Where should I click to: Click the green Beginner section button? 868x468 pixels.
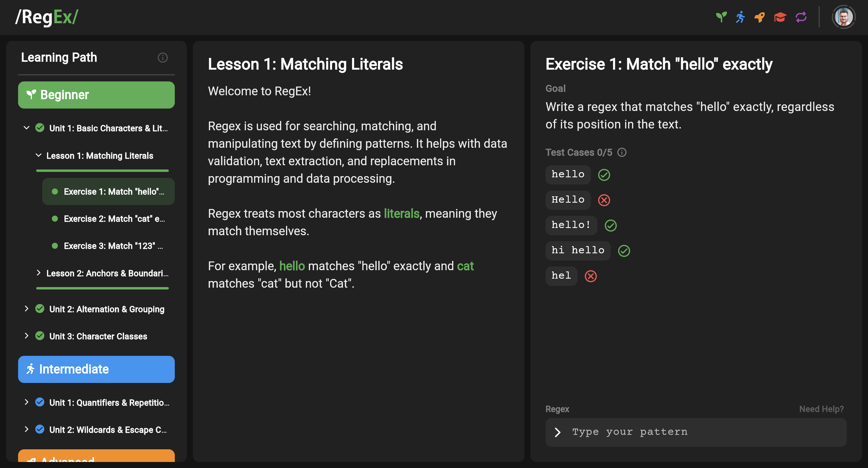(x=96, y=95)
